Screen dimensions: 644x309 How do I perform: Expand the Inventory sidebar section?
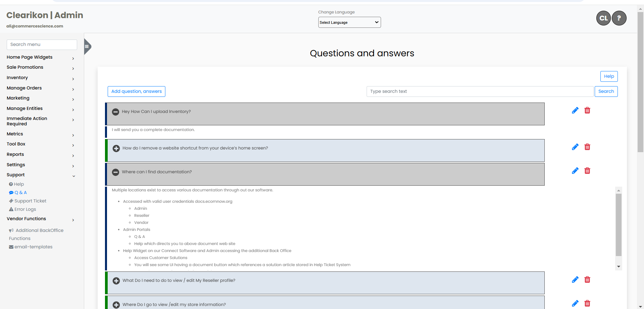pyautogui.click(x=17, y=77)
